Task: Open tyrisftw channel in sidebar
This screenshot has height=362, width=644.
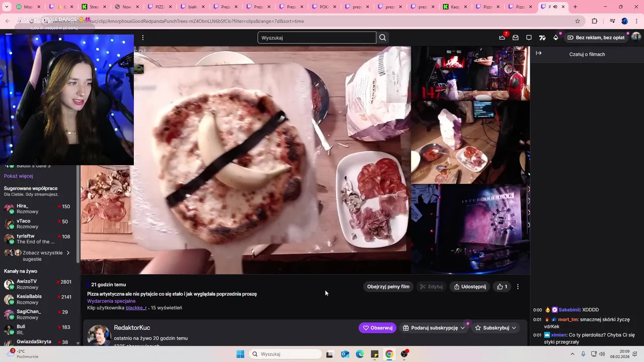Action: 38,239
